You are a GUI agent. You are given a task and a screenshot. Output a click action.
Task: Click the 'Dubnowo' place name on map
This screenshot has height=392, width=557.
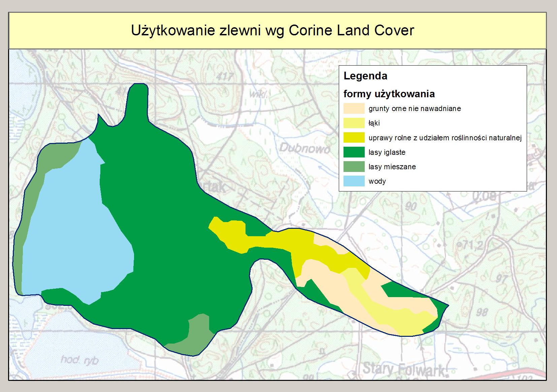pyautogui.click(x=304, y=149)
